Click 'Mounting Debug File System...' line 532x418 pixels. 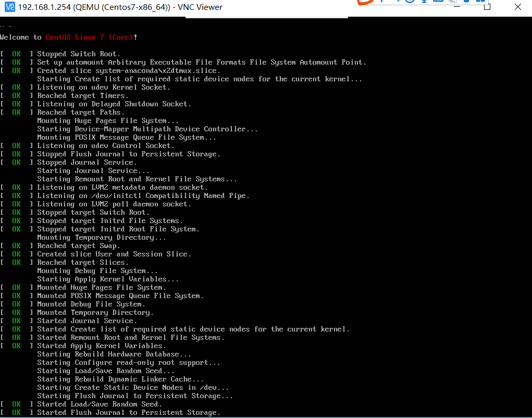coord(97,271)
